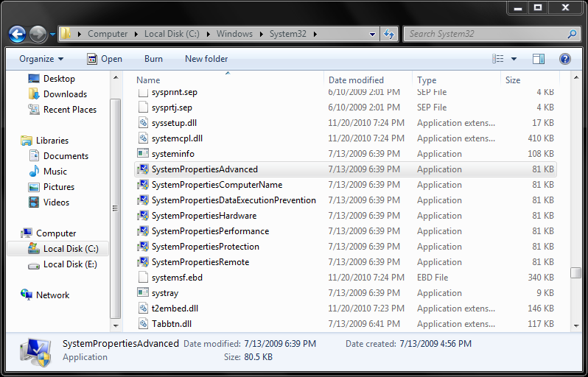The height and width of the screenshot is (377, 588).
Task: Select the sysprint.sep file name
Action: click(x=175, y=92)
